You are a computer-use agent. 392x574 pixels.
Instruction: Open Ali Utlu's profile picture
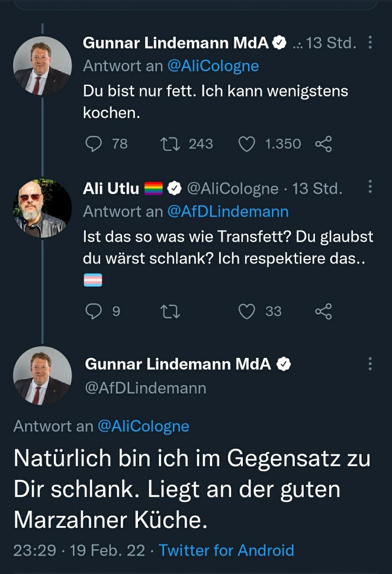pyautogui.click(x=42, y=209)
